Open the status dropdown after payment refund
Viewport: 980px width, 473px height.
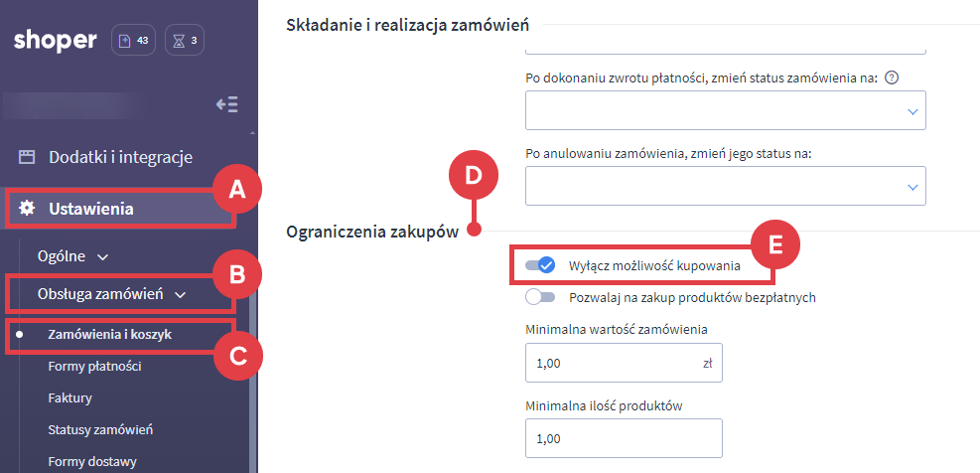coord(725,110)
